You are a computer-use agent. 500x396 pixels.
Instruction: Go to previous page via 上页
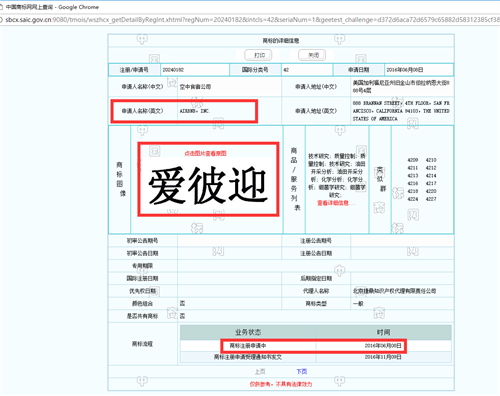(x=260, y=371)
